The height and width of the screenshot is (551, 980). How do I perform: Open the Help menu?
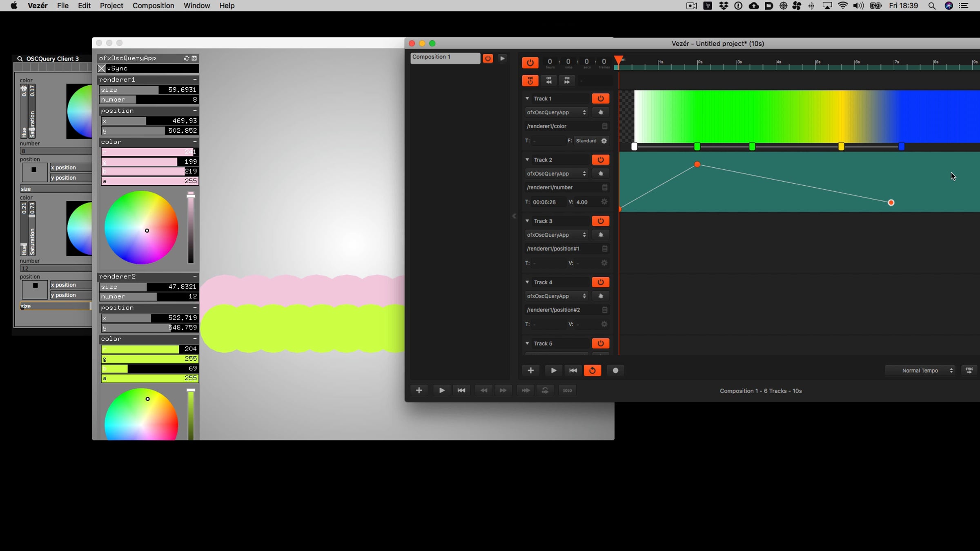pyautogui.click(x=227, y=6)
